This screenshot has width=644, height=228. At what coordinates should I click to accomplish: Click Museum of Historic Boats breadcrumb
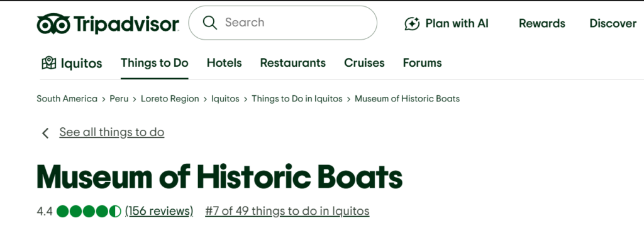click(407, 99)
